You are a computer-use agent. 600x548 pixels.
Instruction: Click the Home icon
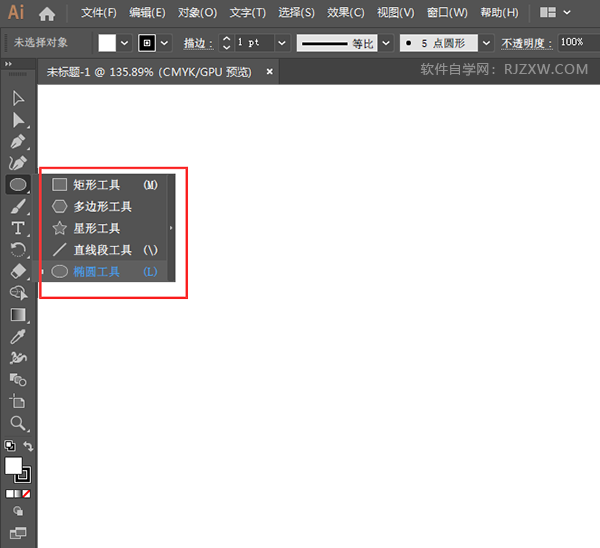pos(47,14)
